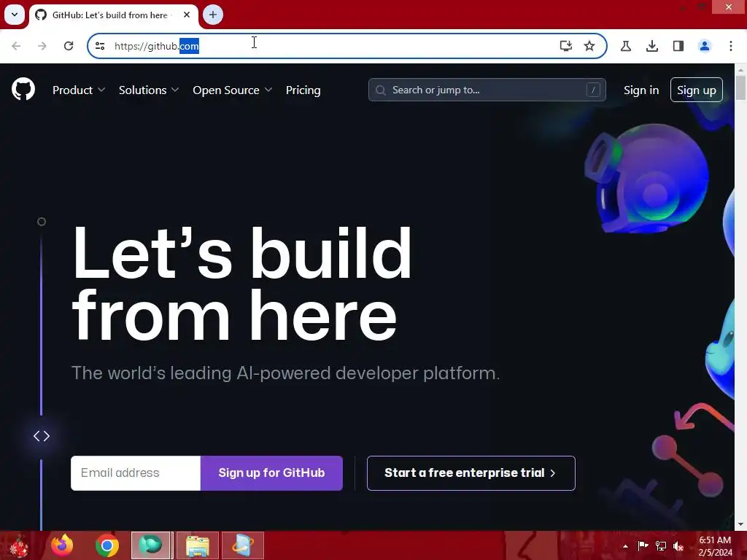The width and height of the screenshot is (747, 560).
Task: Click the code brackets icon on timeline
Action: [42, 436]
